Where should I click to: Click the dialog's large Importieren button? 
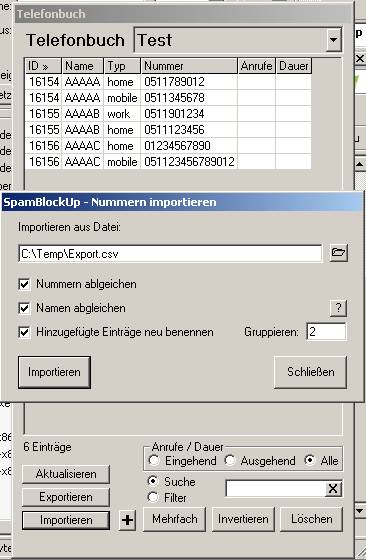tap(54, 372)
